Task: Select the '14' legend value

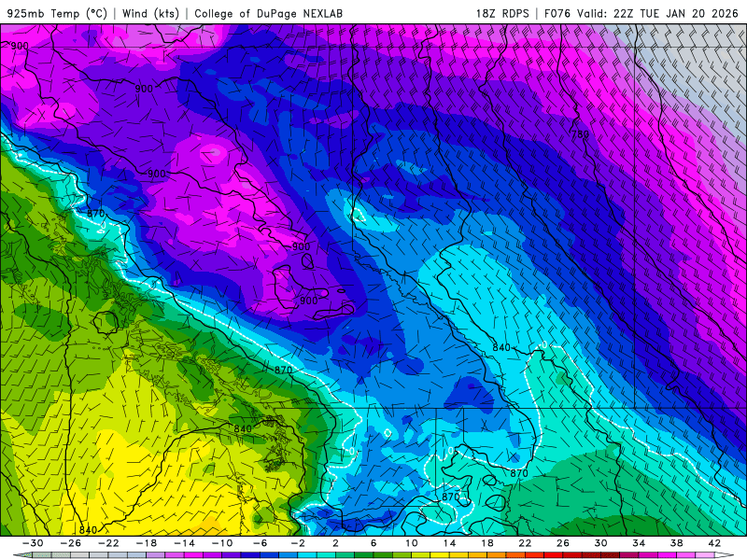Action: [450, 543]
